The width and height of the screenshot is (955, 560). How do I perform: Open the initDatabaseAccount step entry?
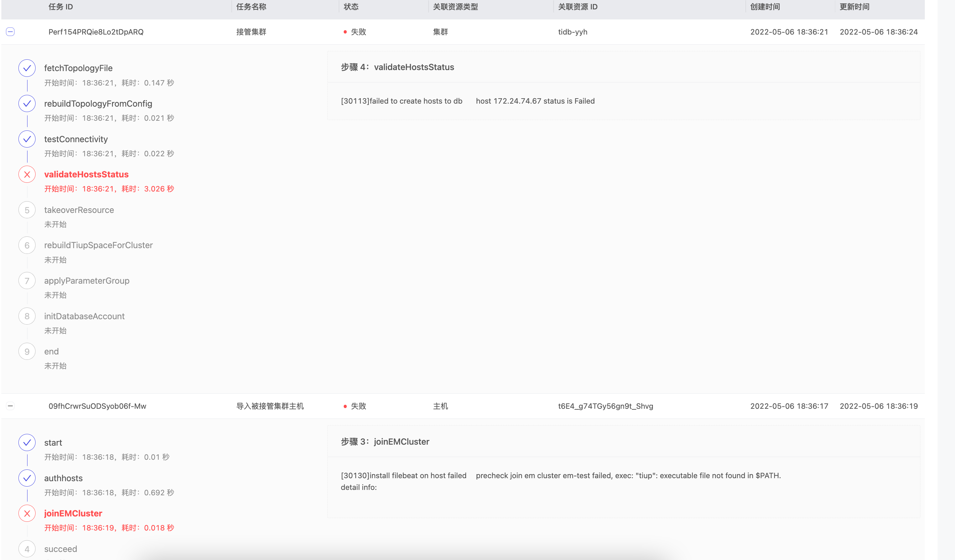(x=84, y=316)
